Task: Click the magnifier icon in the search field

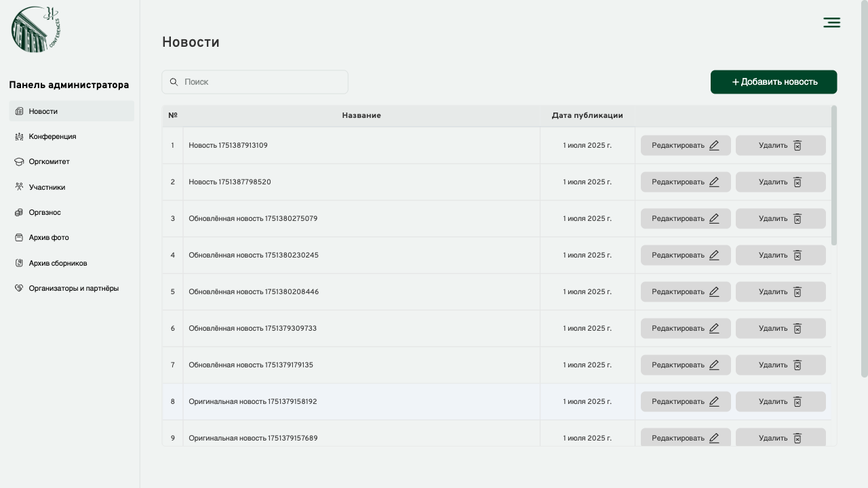Action: (174, 82)
